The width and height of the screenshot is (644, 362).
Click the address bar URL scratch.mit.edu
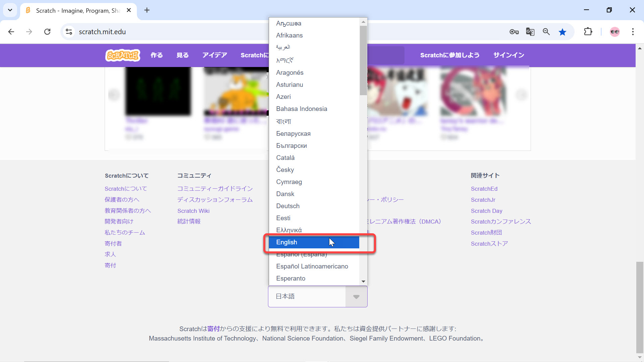tap(102, 32)
